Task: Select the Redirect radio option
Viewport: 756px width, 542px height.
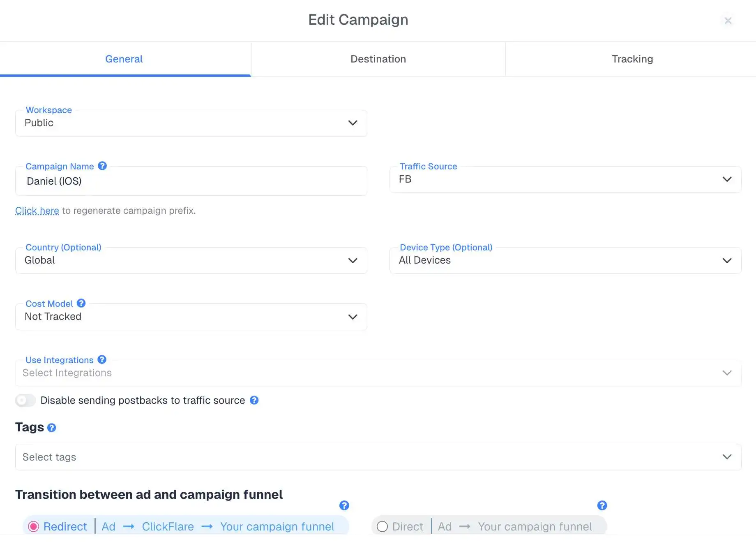Action: click(x=33, y=526)
